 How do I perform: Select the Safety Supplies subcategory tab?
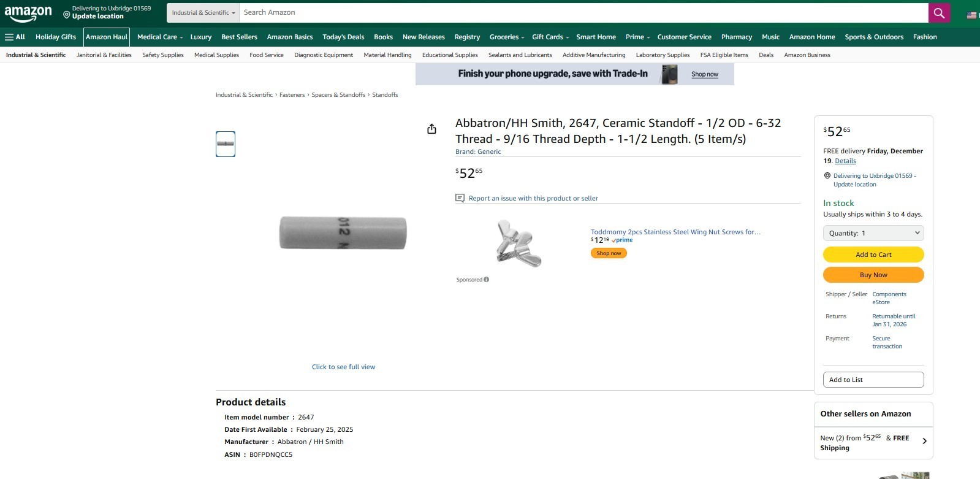pos(163,55)
